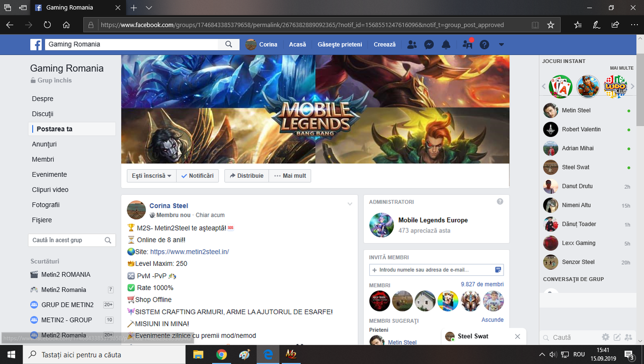
Task: Click the Windows Start button
Action: pyautogui.click(x=11, y=354)
